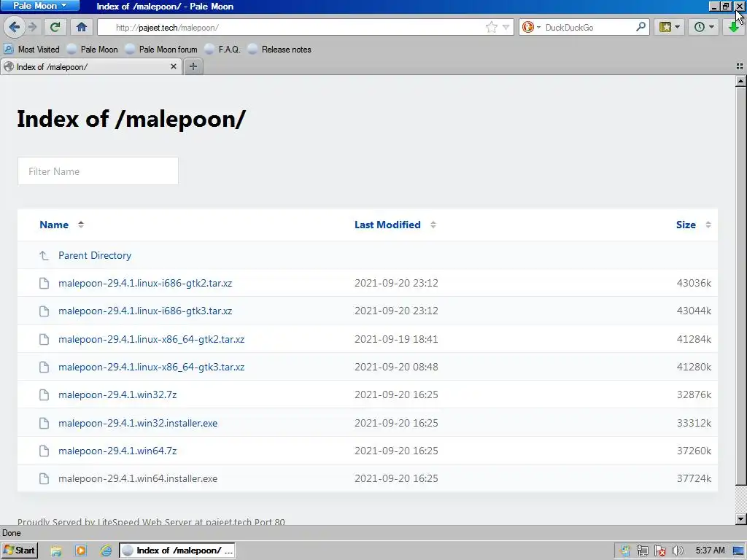Download malepoon-29.4.1.linux-i686-gtk2.tar.xz
747x560 pixels.
click(x=145, y=283)
